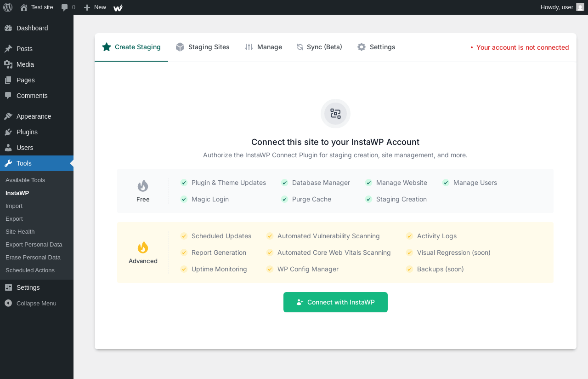This screenshot has height=379, width=588.
Task: Click the Settings gear icon in tabs
Action: [362, 47]
